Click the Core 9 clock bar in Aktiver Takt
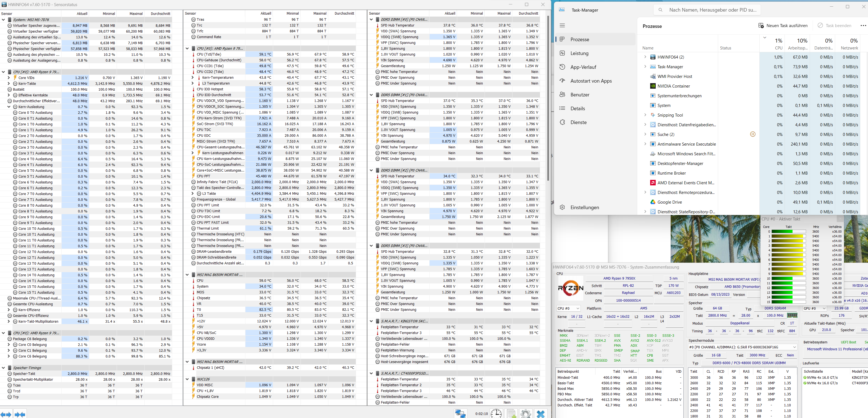This screenshot has width=868, height=418. [788, 274]
